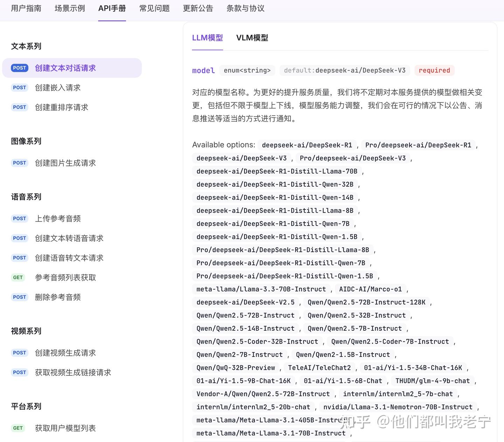The height and width of the screenshot is (442, 504).
Task: Click the GET badge next to 参考音频列表获取
Action: coord(18,277)
